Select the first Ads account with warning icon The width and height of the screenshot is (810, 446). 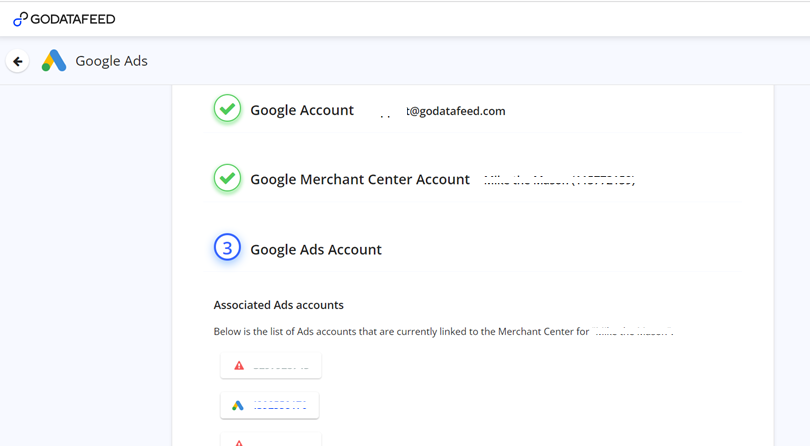coord(271,366)
